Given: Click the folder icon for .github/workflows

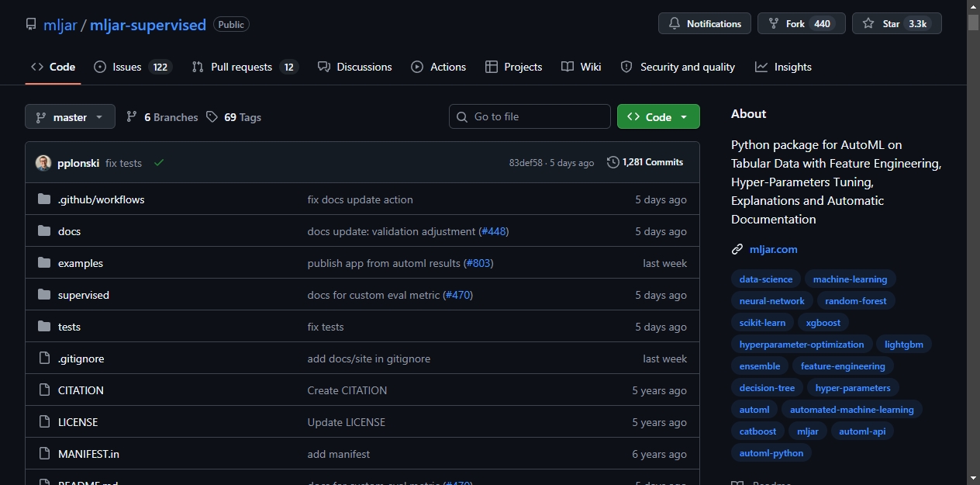Looking at the screenshot, I should click(x=44, y=199).
